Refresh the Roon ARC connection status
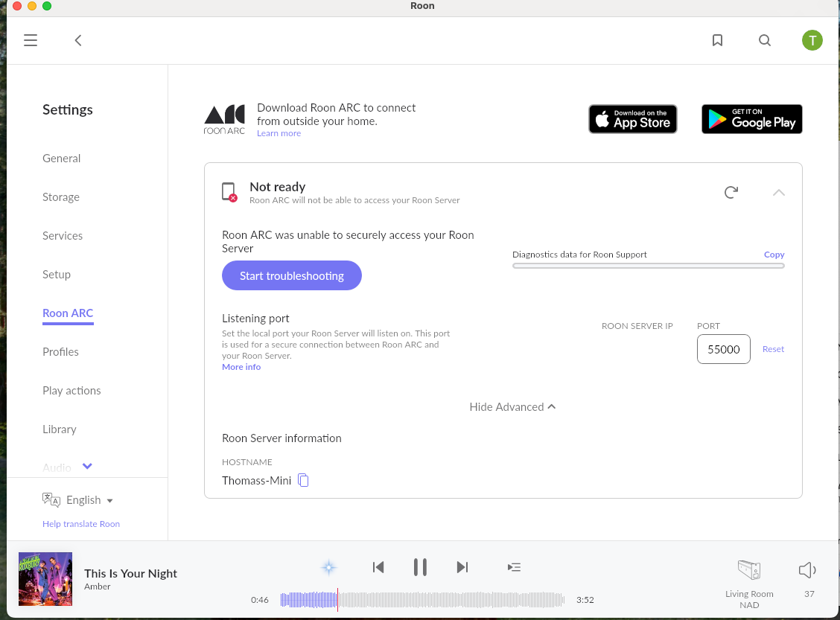This screenshot has width=840, height=620. click(x=731, y=192)
